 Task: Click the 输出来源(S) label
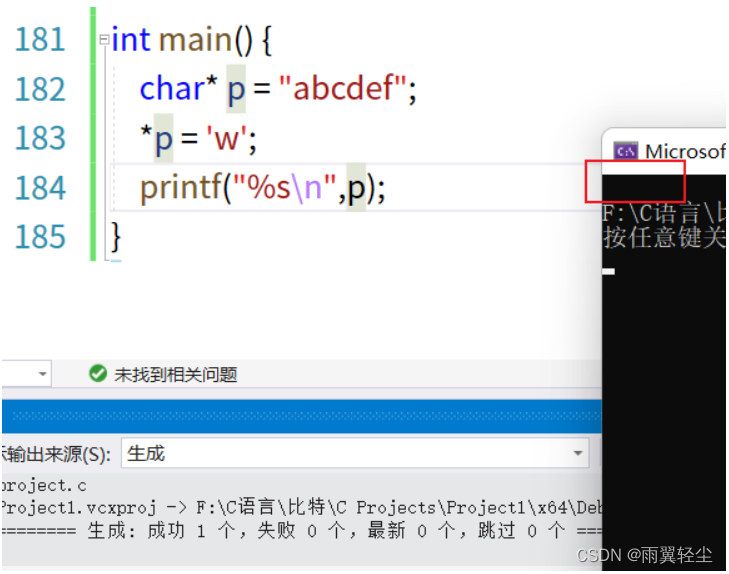point(56,454)
